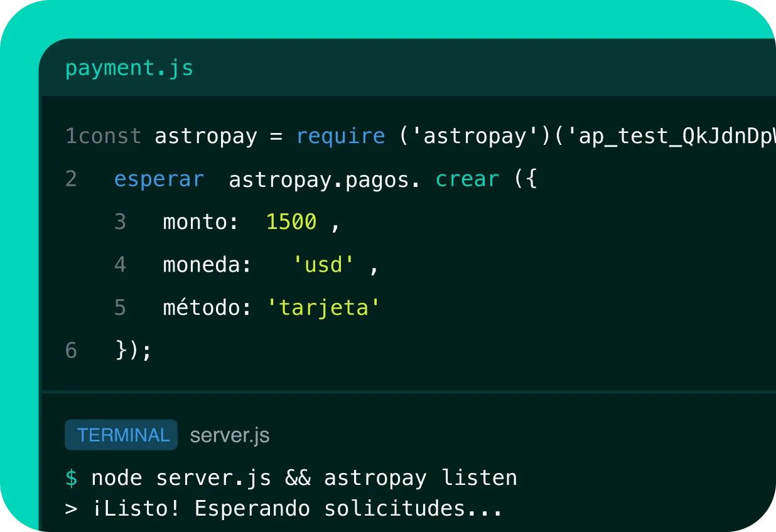Select the value 1500
The height and width of the screenshot is (532, 776).
coord(291,222)
